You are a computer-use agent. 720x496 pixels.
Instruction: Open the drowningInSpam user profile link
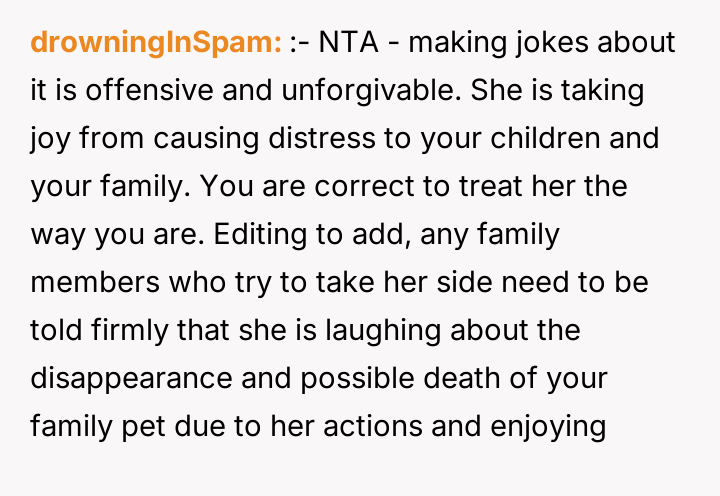(x=156, y=43)
